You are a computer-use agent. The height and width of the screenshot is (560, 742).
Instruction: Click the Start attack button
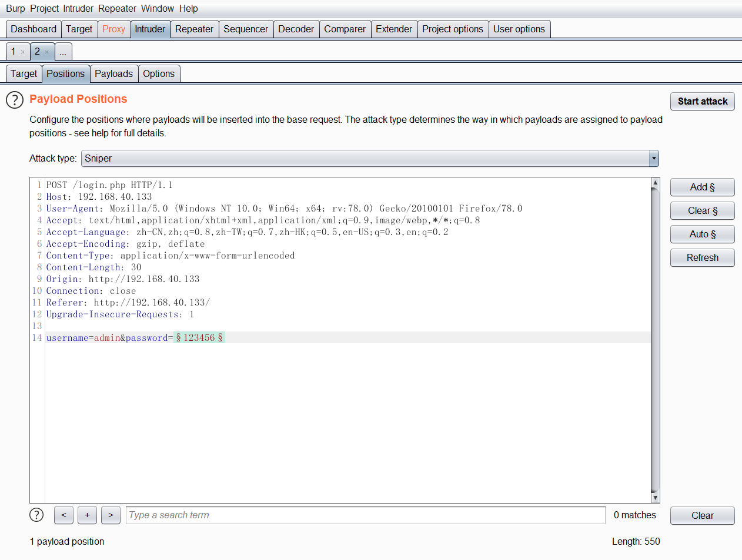(x=702, y=101)
